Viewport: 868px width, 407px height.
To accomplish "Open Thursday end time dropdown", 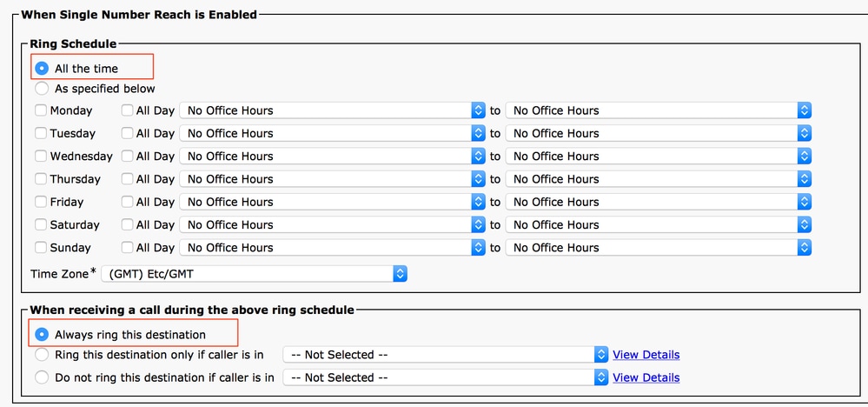I will [658, 179].
